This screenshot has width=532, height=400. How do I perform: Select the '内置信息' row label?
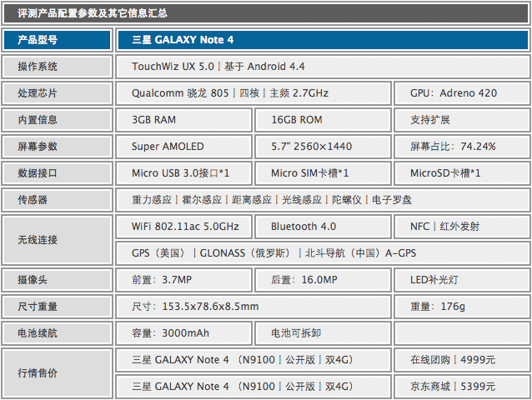(x=57, y=120)
